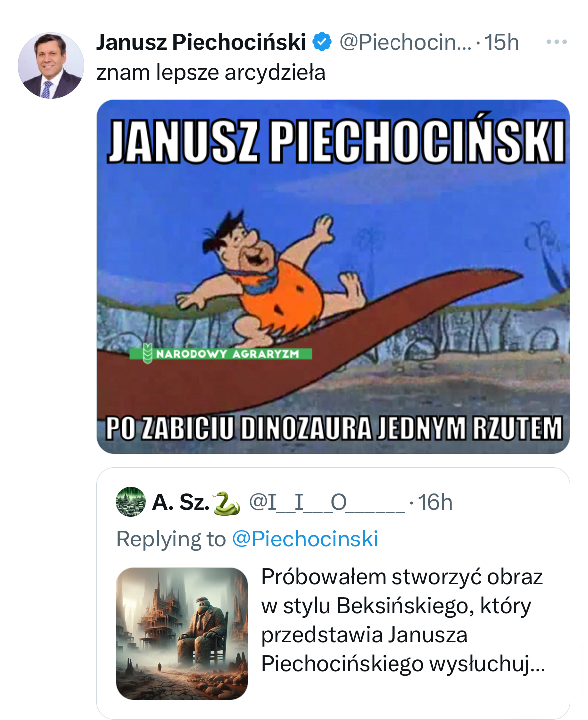Open the three-dot more options menu
The width and height of the screenshot is (588, 720).
(x=556, y=42)
